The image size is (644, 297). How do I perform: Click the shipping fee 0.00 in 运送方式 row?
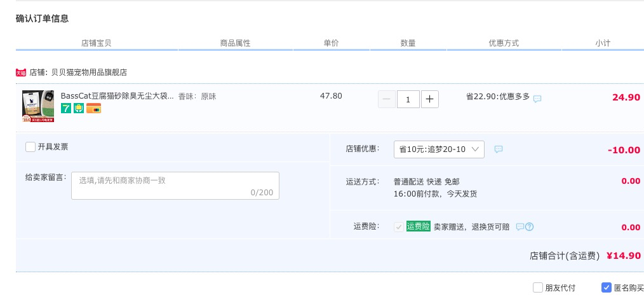(x=631, y=181)
